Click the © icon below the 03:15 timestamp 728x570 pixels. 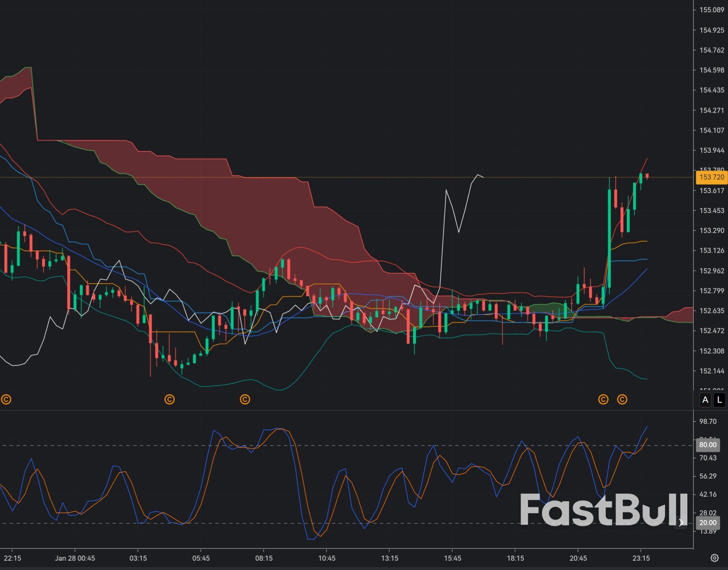click(x=169, y=399)
